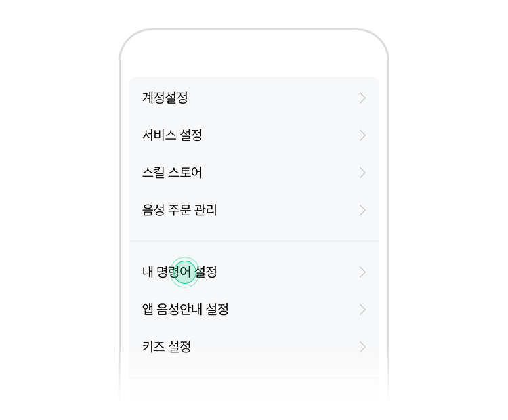Expand 내 명령어 설정 via its chevron
508x420 pixels.
pyautogui.click(x=362, y=272)
